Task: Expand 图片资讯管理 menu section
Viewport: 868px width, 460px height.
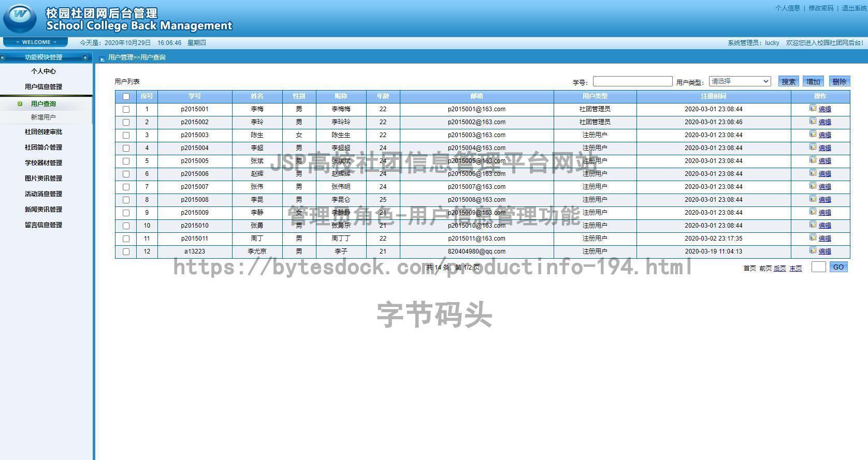Action: (44, 179)
